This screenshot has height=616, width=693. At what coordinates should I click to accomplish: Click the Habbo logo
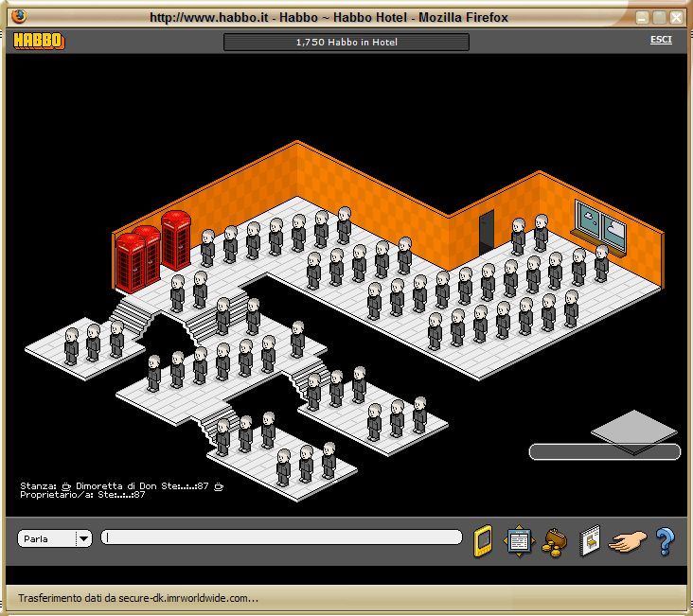[39, 41]
